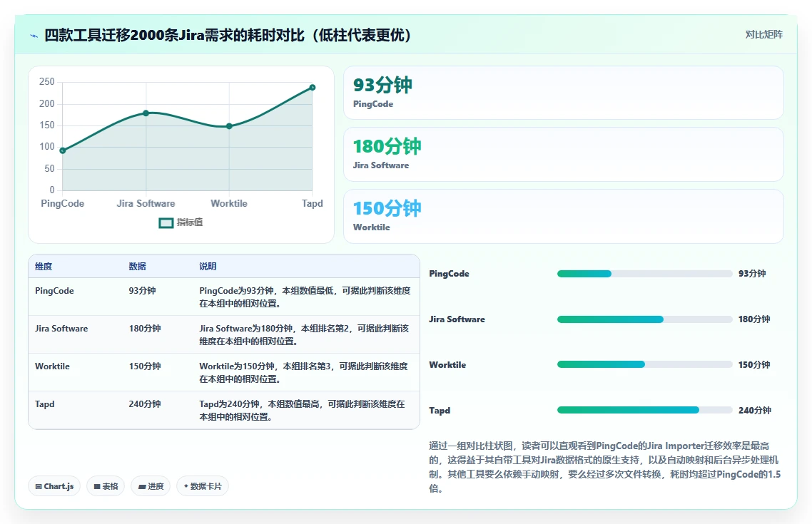The image size is (812, 524).
Task: Click the 150分钟 cell in the table
Action: pyautogui.click(x=144, y=366)
